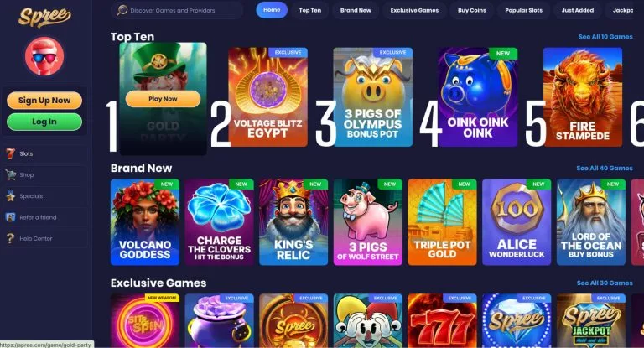Open See All 40 Games link

(x=605, y=168)
